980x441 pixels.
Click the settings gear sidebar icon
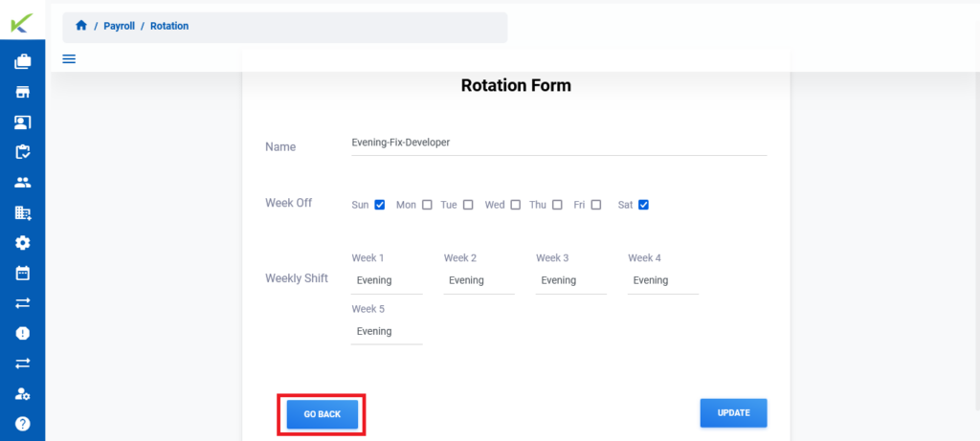(23, 242)
